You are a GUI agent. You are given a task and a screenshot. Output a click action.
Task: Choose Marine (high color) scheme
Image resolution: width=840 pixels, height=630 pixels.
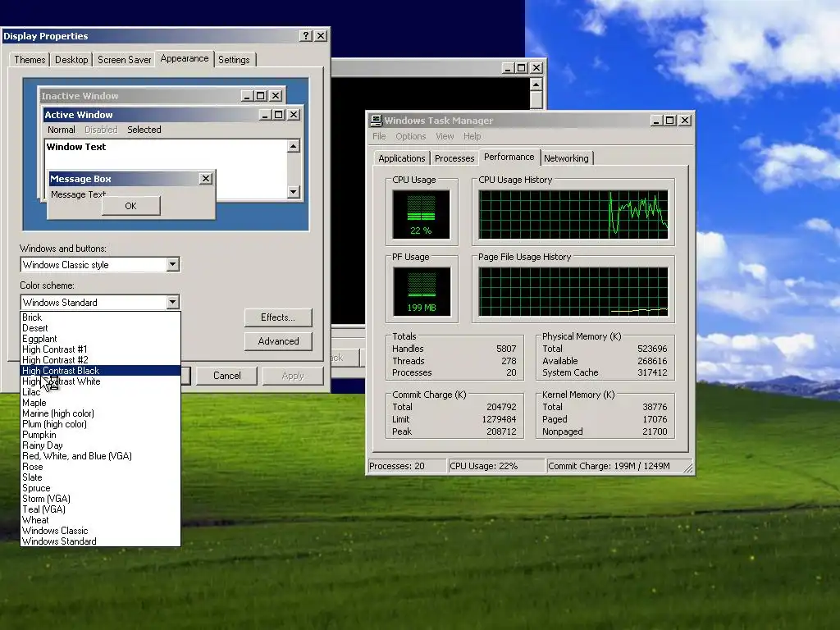[x=100, y=413]
